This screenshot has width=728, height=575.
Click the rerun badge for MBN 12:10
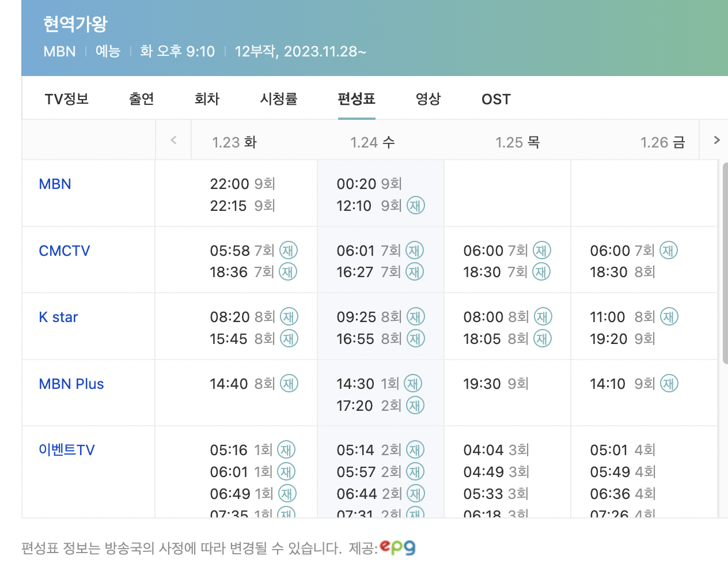[416, 206]
